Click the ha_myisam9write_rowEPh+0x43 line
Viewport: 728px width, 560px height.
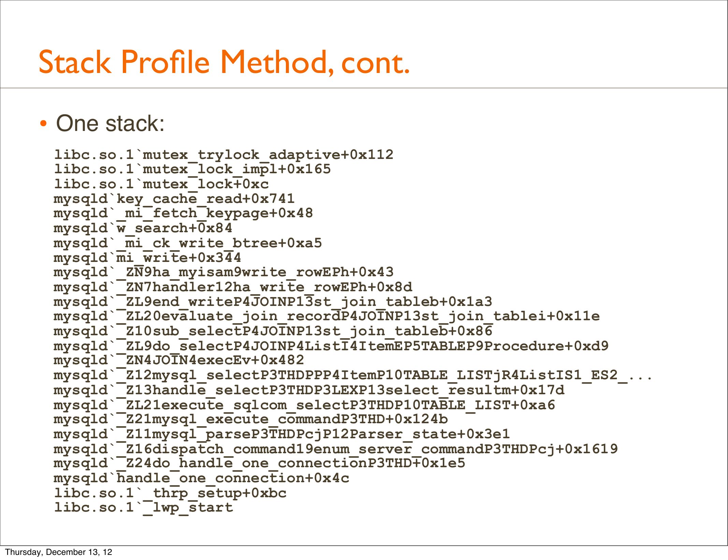223,272
